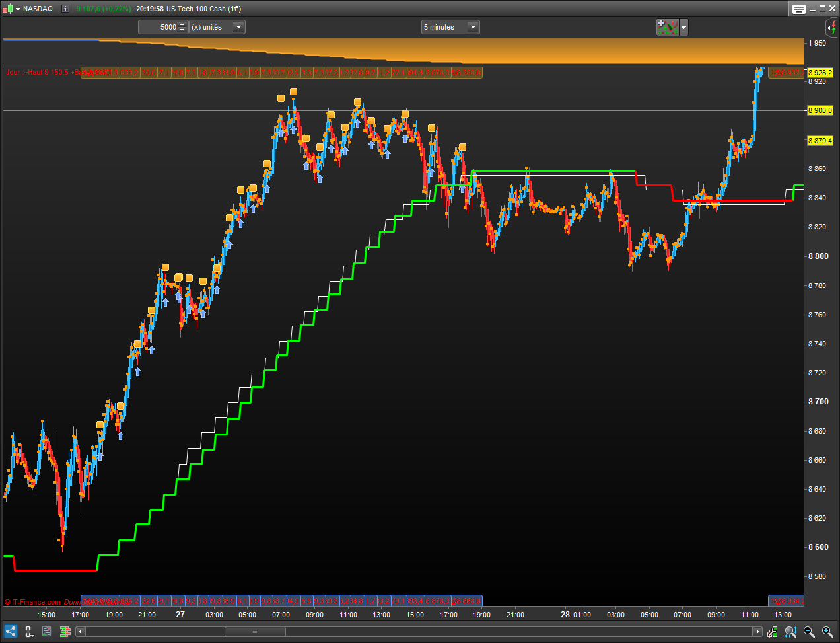
Task: Click the 8 640 price axis label
Action: [x=818, y=489]
